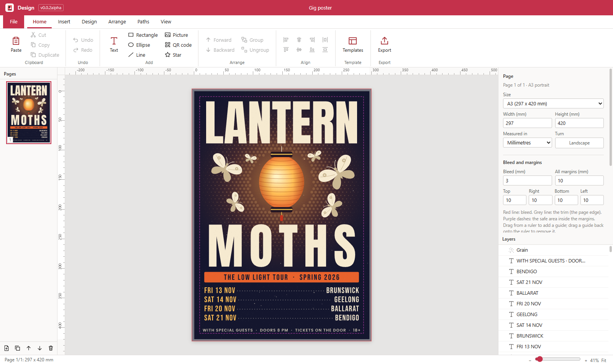
Task: Switch to the Design tab
Action: [x=89, y=22]
